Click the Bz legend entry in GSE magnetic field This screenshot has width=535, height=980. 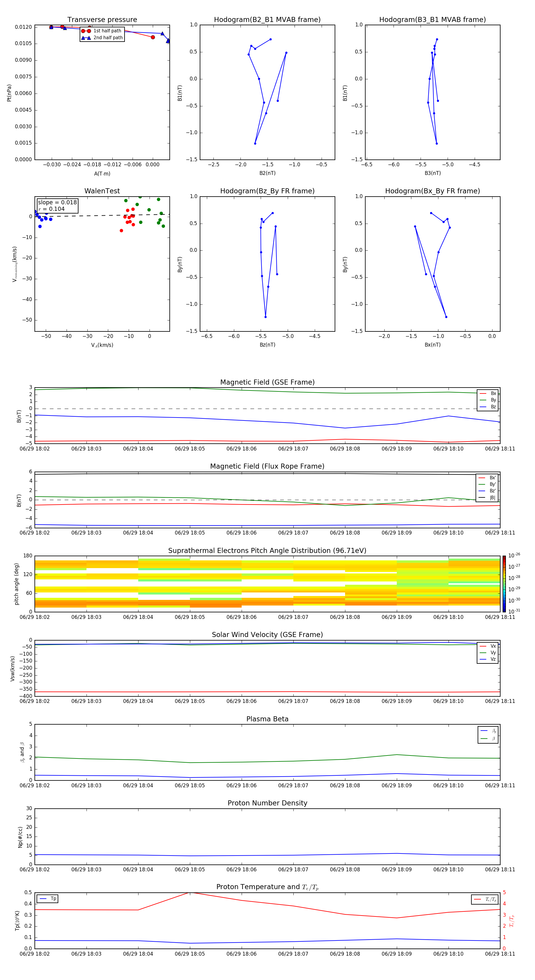488,407
